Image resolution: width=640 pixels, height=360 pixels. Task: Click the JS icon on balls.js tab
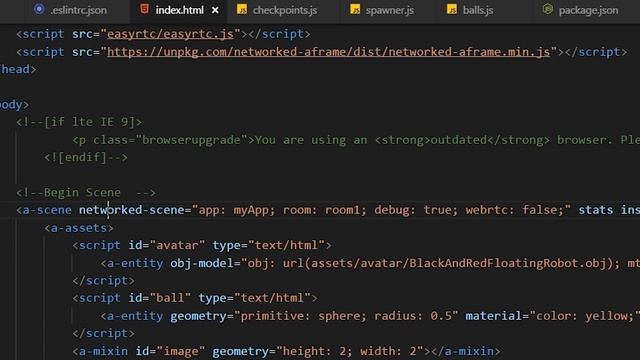(452, 9)
